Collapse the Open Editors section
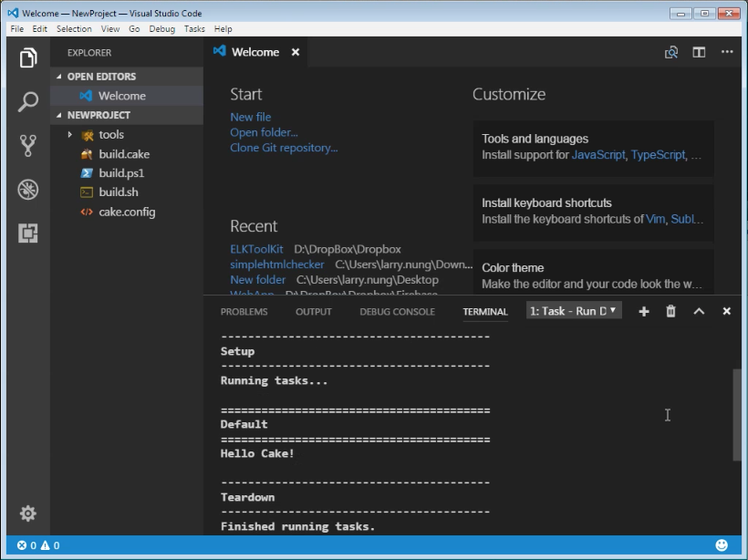 tap(59, 77)
